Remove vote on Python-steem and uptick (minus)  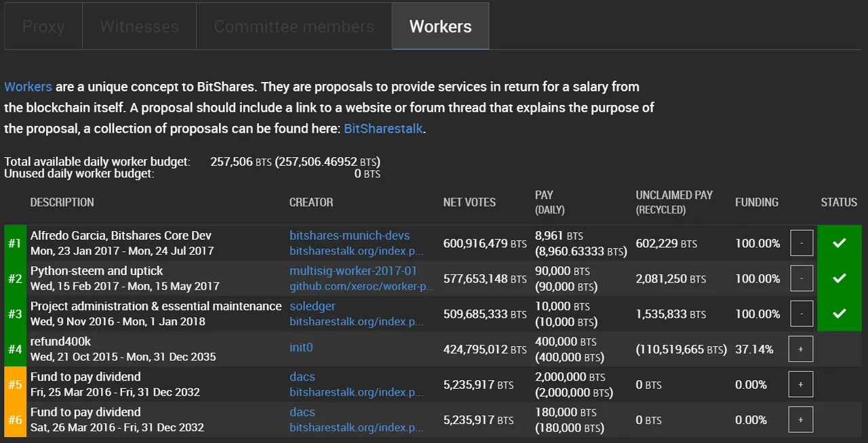[x=802, y=278]
